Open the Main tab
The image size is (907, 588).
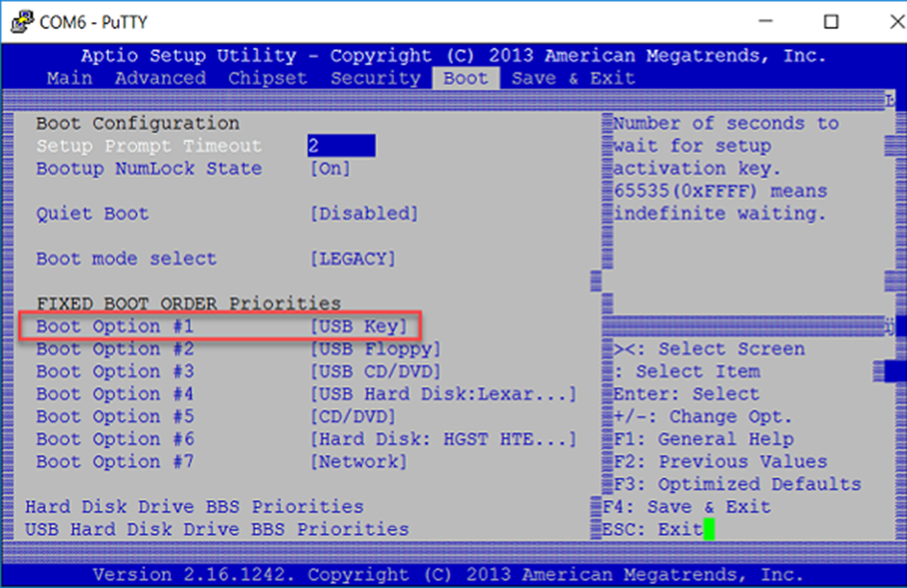[x=70, y=78]
